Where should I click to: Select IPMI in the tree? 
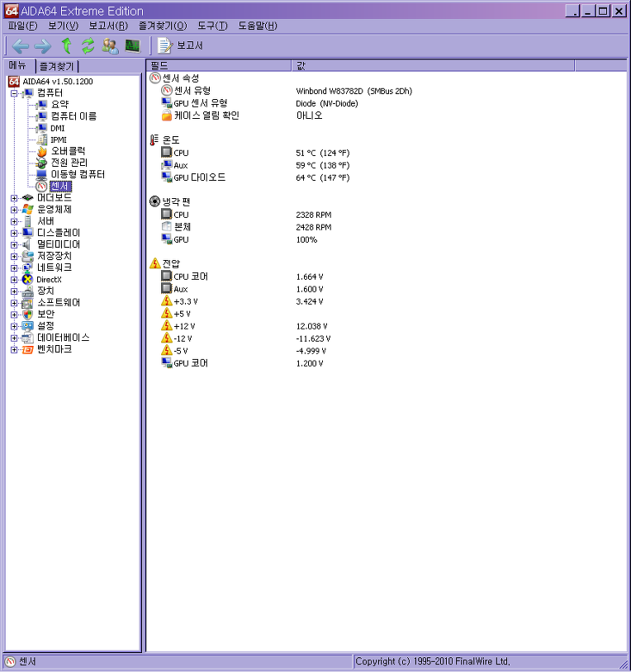point(59,140)
